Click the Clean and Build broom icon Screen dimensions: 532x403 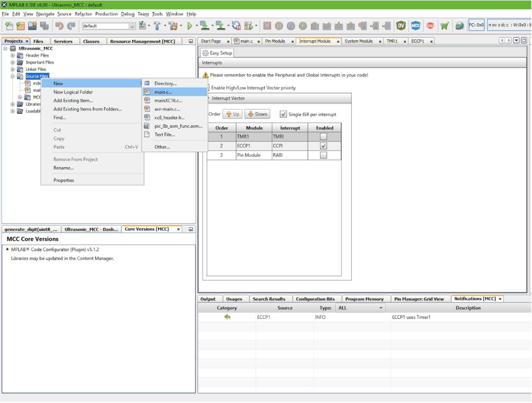pyautogui.click(x=173, y=26)
